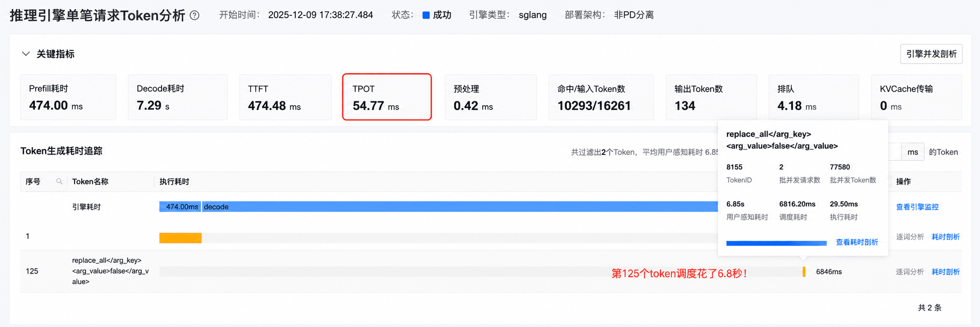980x327 pixels.
Task: Select the 预处理 0.42 ms card
Action: tap(490, 97)
